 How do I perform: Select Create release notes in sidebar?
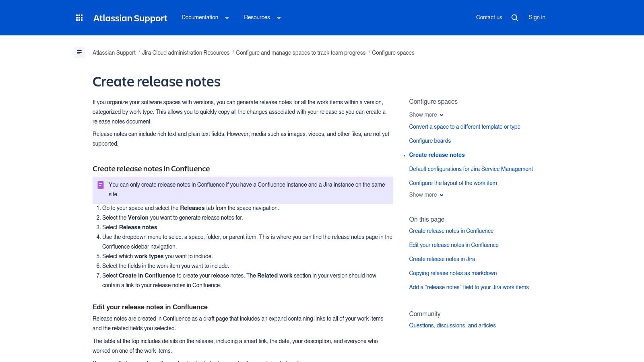click(x=437, y=155)
